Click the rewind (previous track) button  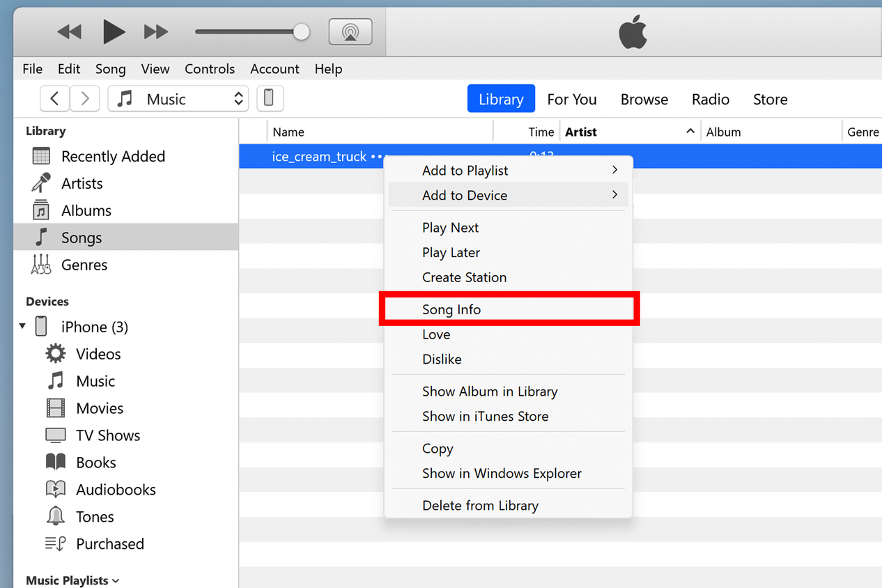coord(70,31)
